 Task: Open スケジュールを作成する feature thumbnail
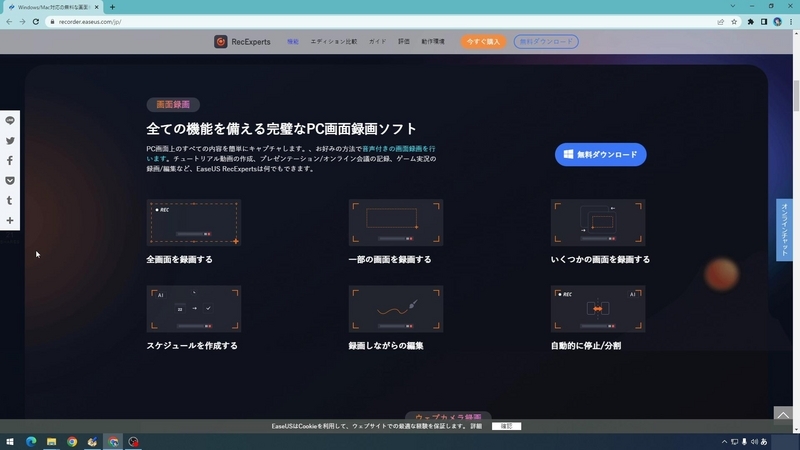(194, 309)
